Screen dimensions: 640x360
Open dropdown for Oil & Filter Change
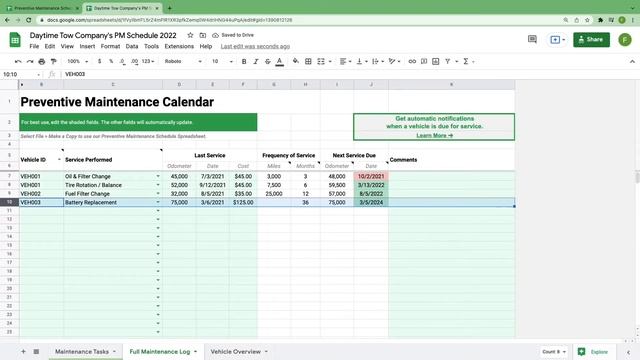(158, 176)
